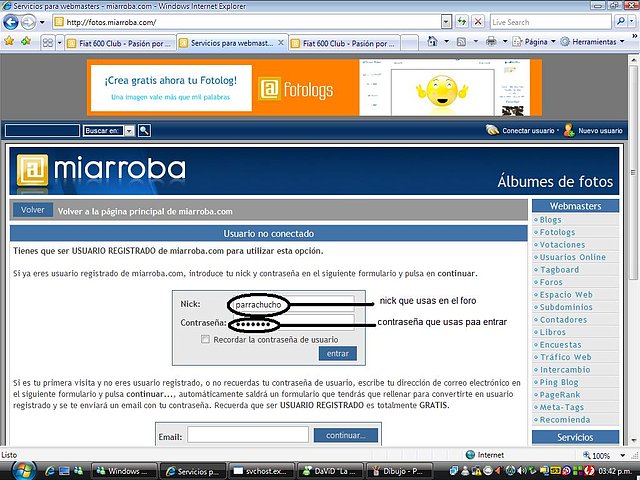Switch to the last Fiat 600 Club tab
The height and width of the screenshot is (480, 640).
[344, 43]
